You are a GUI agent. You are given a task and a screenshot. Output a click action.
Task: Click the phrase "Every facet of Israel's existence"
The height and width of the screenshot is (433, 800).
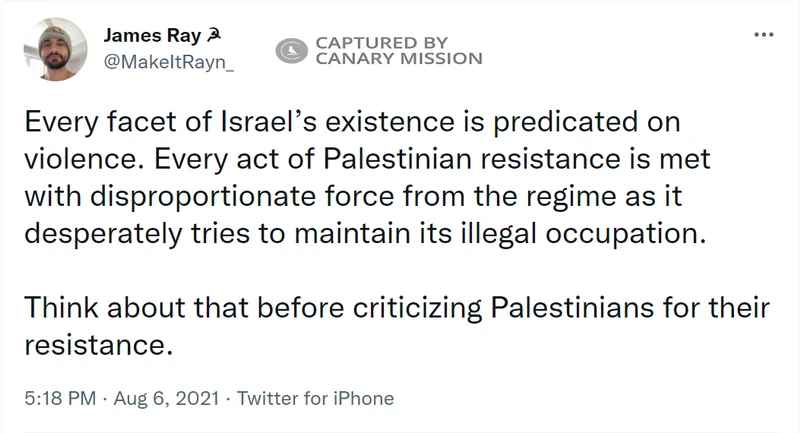coord(239,122)
